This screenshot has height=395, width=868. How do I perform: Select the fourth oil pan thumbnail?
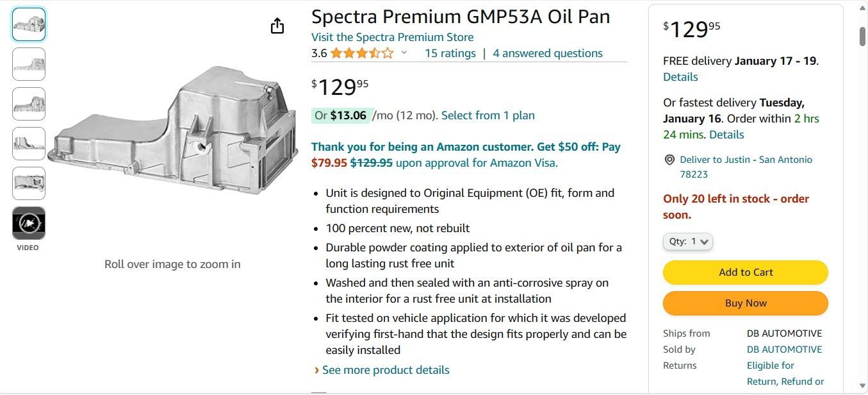point(29,144)
